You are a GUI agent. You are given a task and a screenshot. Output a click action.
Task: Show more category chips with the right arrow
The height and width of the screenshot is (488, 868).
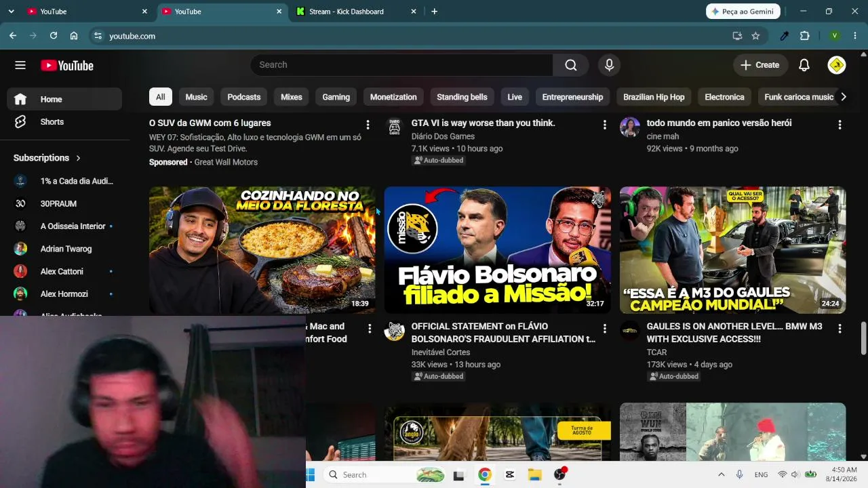[x=843, y=97]
